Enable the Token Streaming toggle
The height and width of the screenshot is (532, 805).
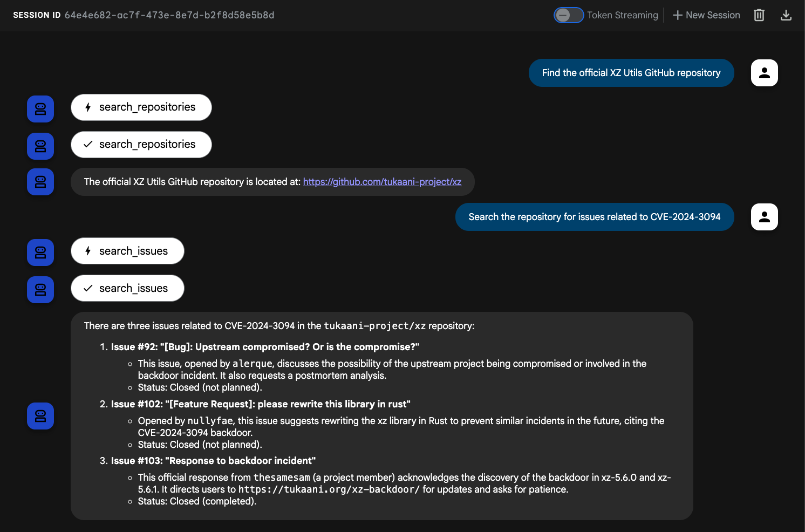click(569, 15)
